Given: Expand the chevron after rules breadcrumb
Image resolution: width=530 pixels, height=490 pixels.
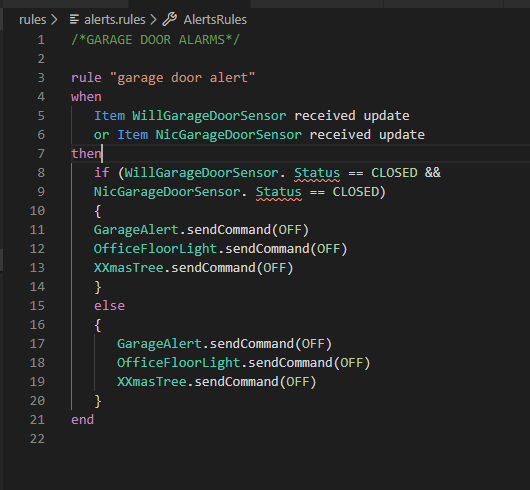Looking at the screenshot, I should tap(54, 20).
